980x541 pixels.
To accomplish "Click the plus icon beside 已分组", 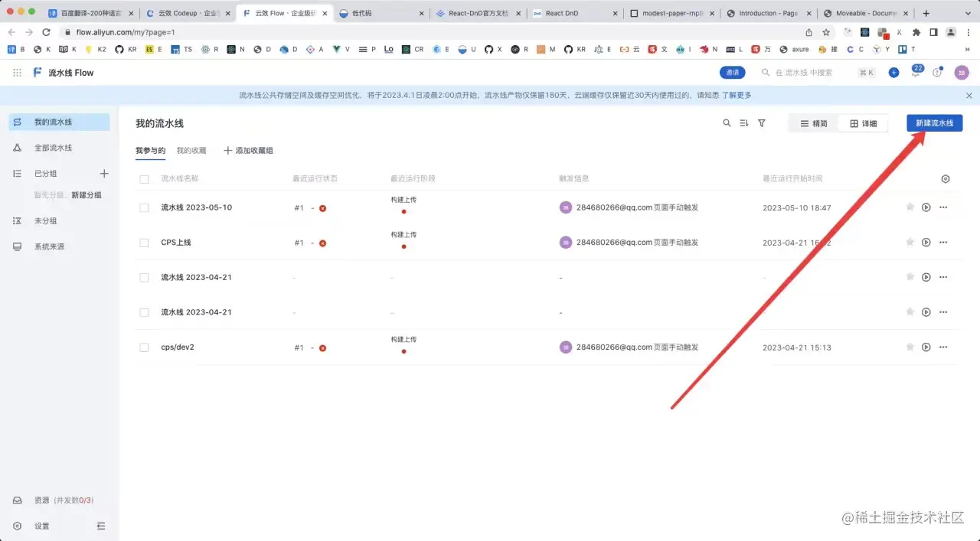I will (x=105, y=174).
